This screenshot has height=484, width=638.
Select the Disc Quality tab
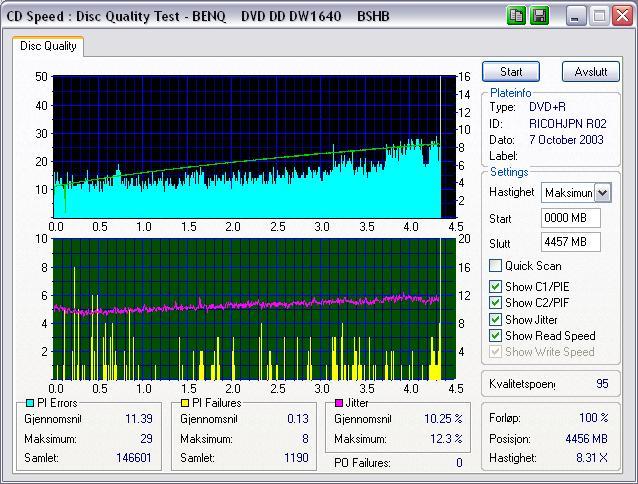48,46
